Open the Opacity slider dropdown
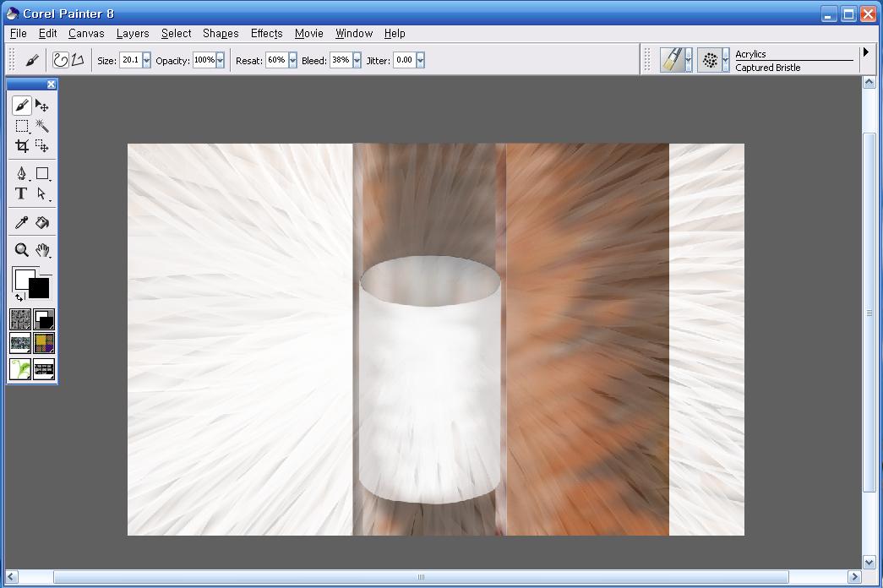Image resolution: width=883 pixels, height=588 pixels. click(x=221, y=61)
